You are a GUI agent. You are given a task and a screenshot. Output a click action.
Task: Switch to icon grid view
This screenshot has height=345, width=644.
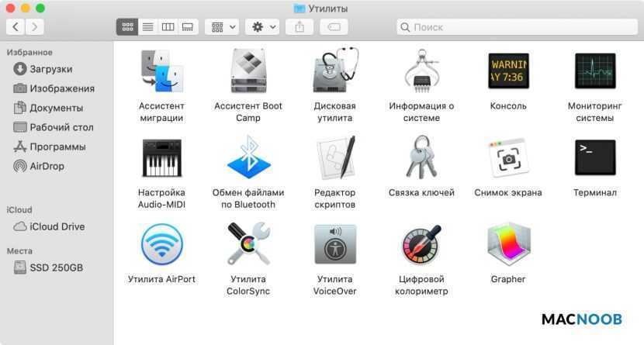pos(127,27)
